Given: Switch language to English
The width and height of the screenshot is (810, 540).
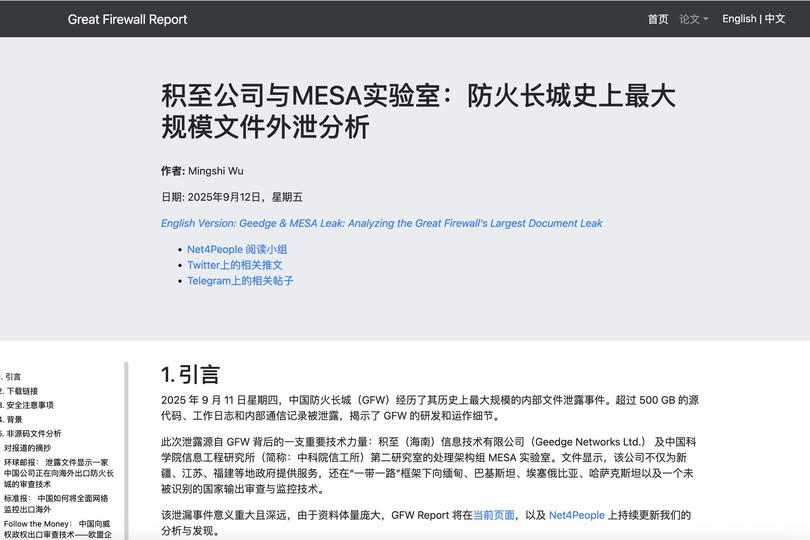Looking at the screenshot, I should (x=739, y=19).
